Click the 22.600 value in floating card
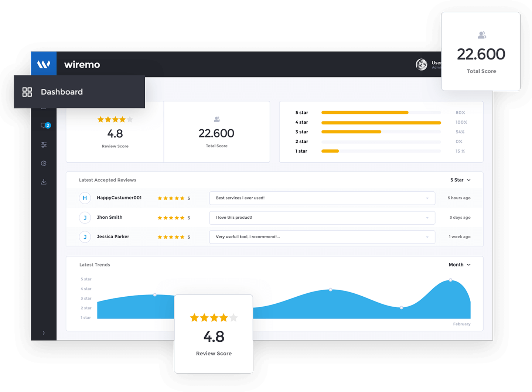Viewport: 532px width, 392px height. click(x=481, y=54)
